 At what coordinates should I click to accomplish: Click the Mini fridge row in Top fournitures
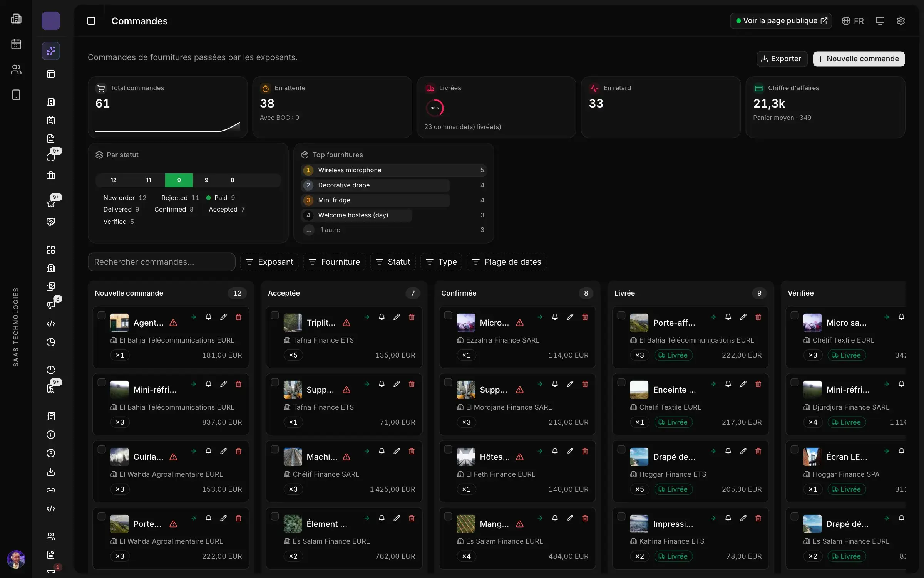(x=394, y=200)
